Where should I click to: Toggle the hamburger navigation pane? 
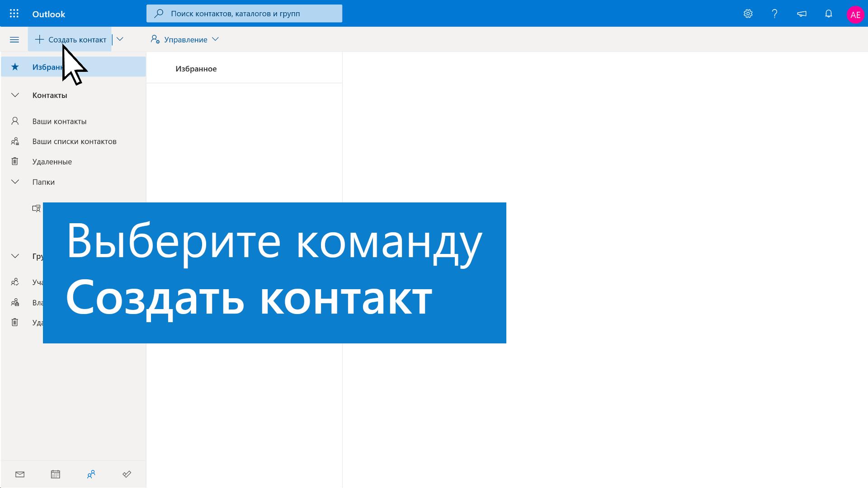[x=14, y=40]
